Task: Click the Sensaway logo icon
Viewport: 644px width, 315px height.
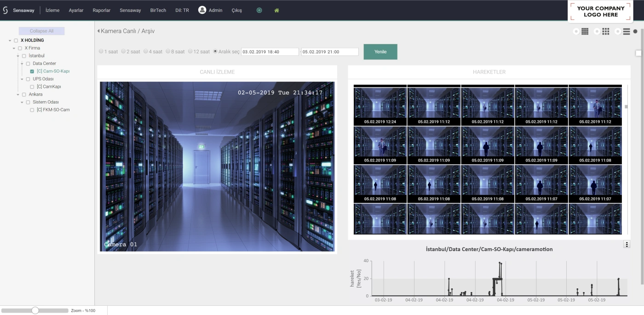Action: pyautogui.click(x=6, y=10)
